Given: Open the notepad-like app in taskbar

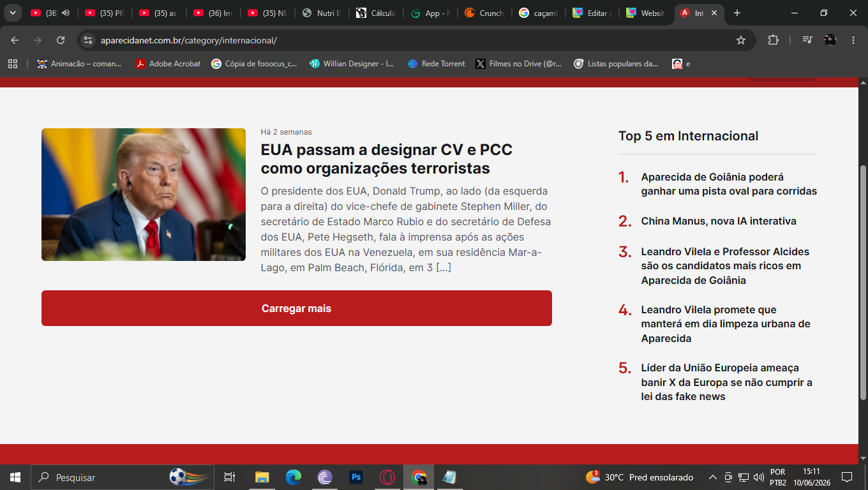Looking at the screenshot, I should tap(450, 477).
